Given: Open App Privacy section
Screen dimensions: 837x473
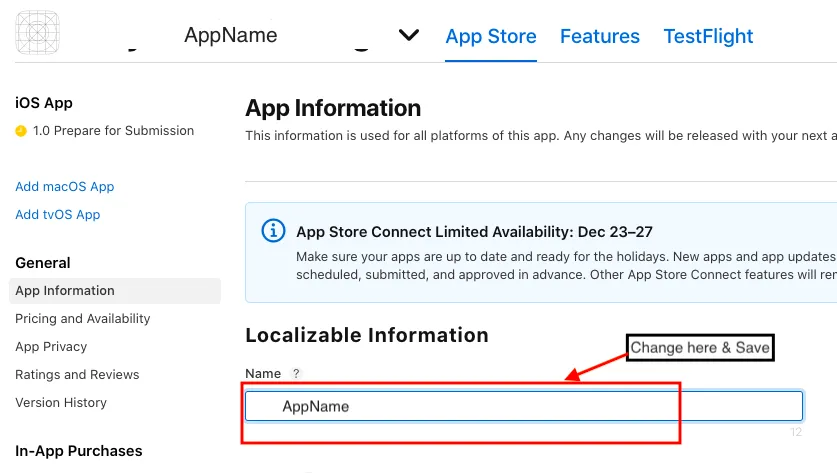Looking at the screenshot, I should coord(51,347).
